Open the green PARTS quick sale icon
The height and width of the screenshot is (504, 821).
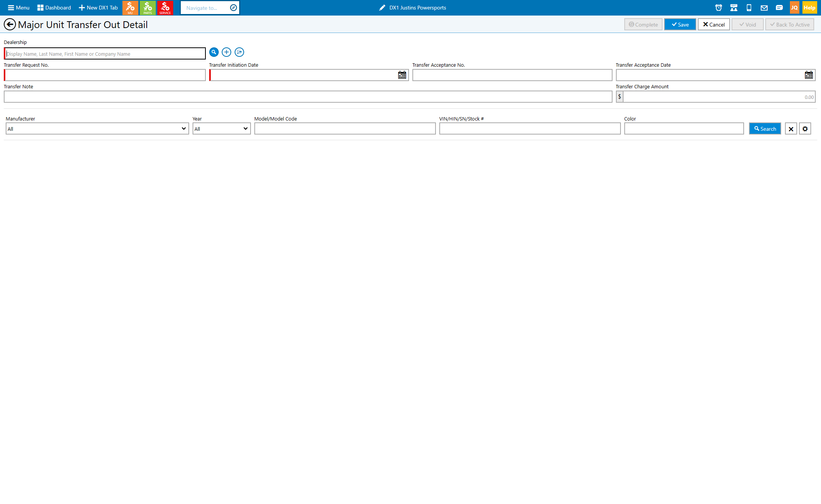[x=148, y=8]
